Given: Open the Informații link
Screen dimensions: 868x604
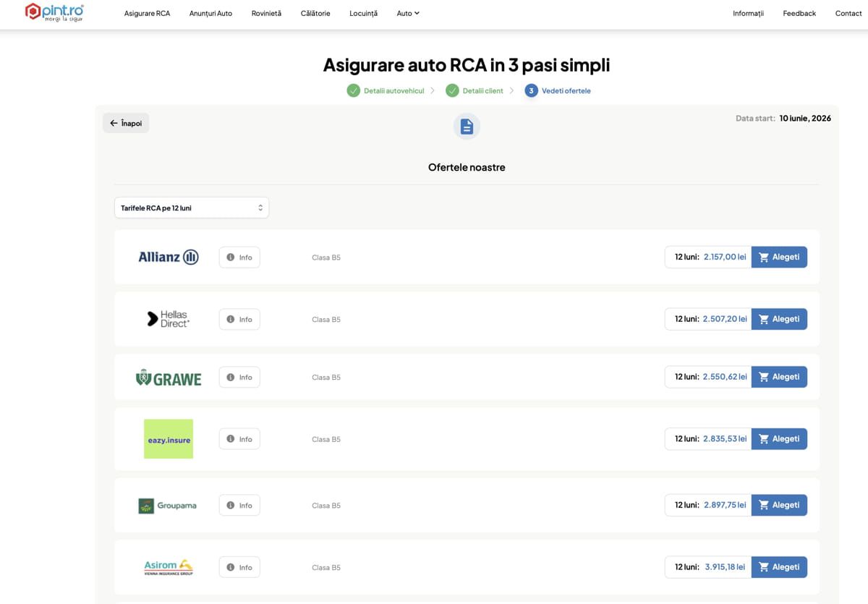Looking at the screenshot, I should point(748,13).
